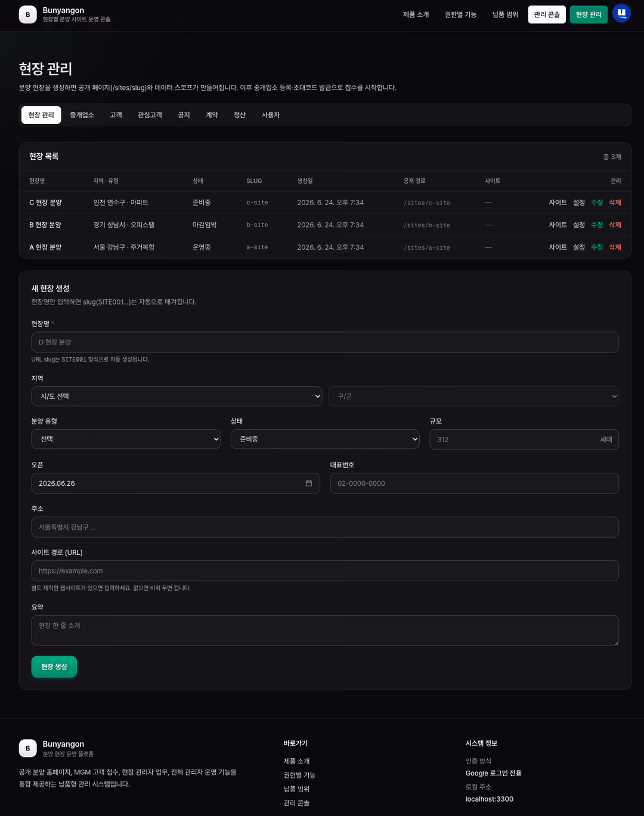Click the 운영중 status cell
Image resolution: width=644 pixels, height=816 pixels.
[202, 247]
